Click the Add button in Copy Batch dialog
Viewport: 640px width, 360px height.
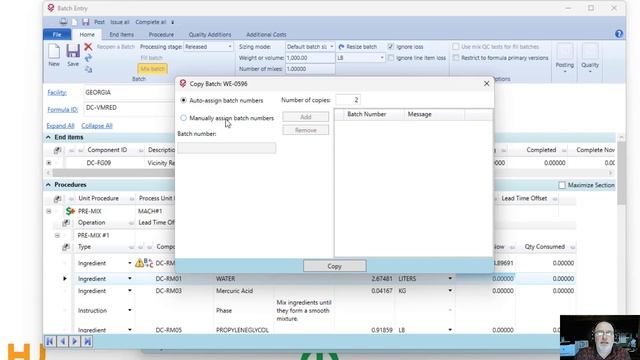click(306, 117)
